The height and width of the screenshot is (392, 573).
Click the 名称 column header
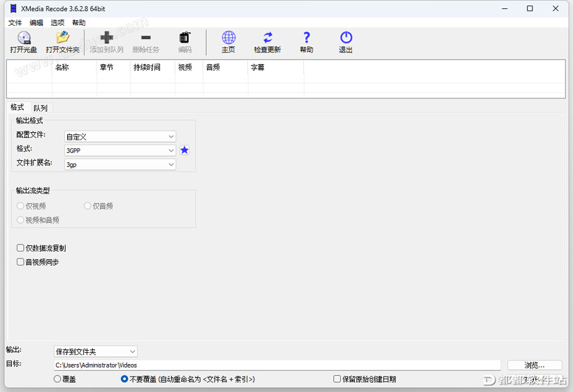pyautogui.click(x=75, y=67)
